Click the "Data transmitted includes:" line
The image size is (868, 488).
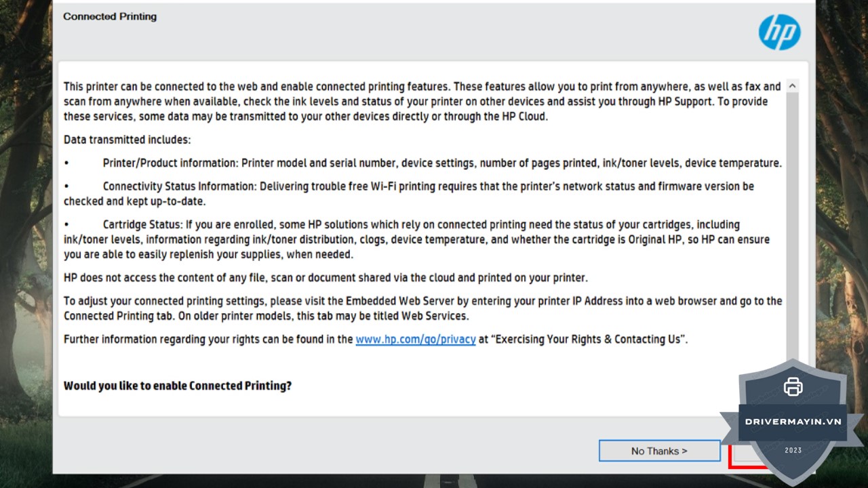[x=127, y=140]
